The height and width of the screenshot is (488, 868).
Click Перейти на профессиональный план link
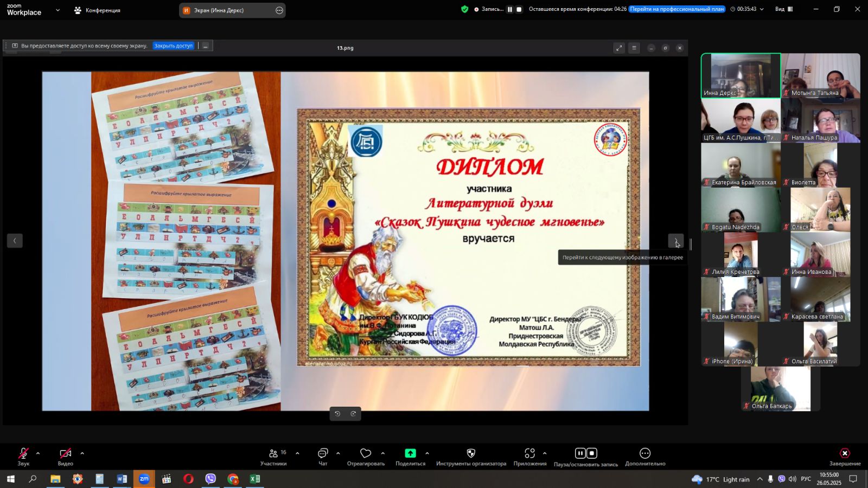point(676,9)
